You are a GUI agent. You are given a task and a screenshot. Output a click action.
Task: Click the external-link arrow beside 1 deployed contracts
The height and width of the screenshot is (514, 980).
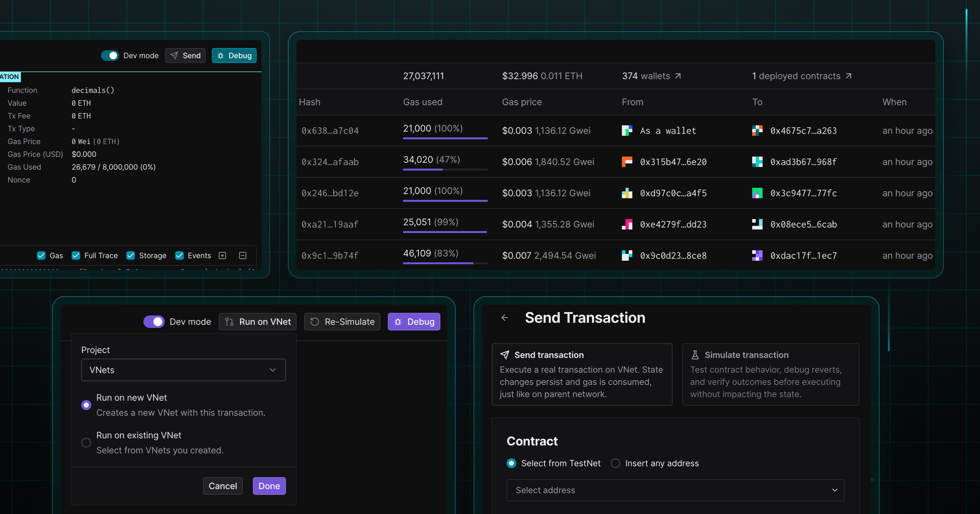point(848,76)
